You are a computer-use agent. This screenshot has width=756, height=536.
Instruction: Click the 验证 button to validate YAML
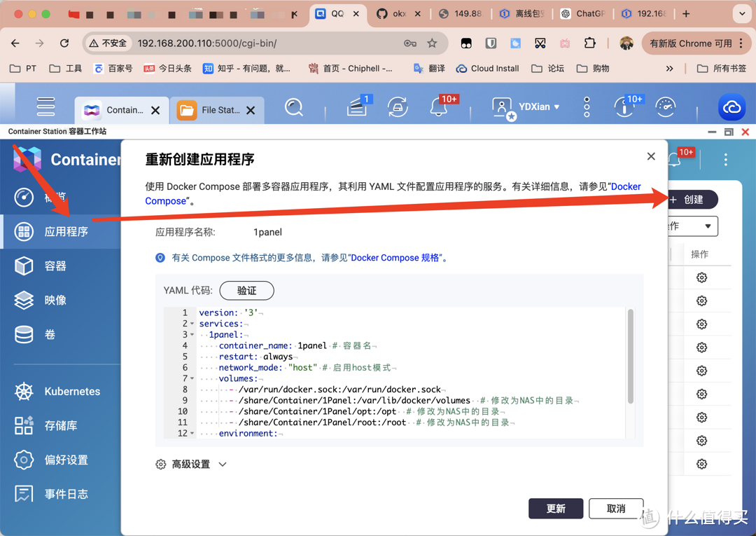coord(246,291)
